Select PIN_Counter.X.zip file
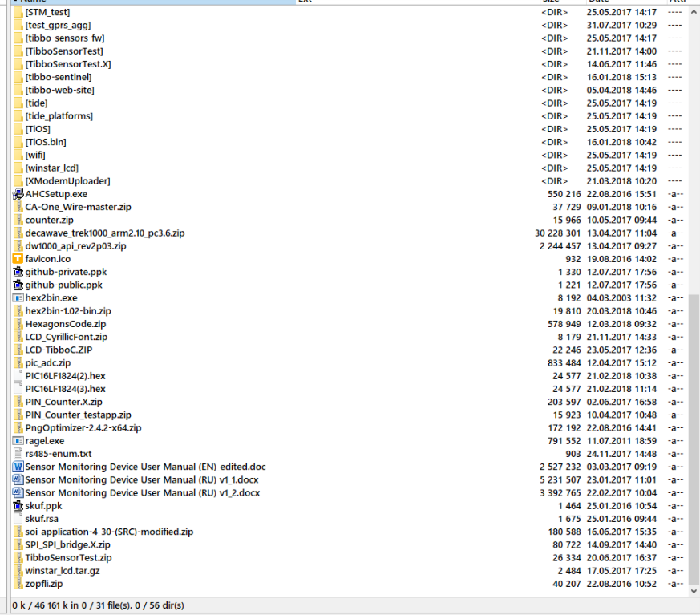 [64, 402]
